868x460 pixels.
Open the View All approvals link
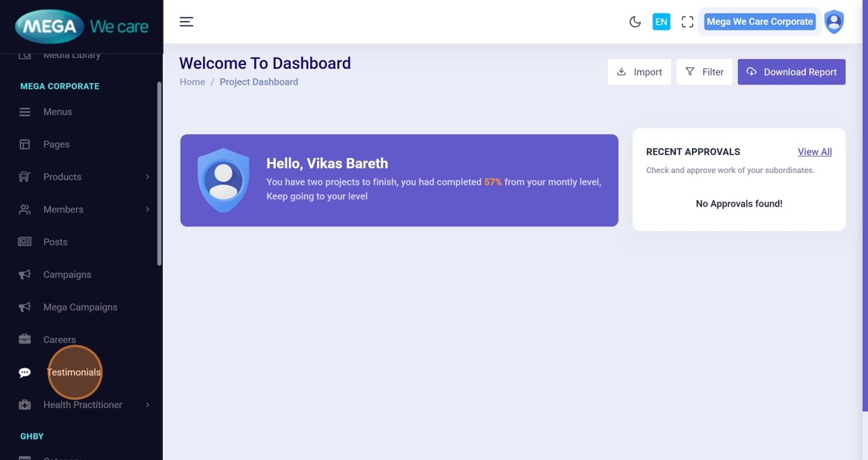[815, 152]
